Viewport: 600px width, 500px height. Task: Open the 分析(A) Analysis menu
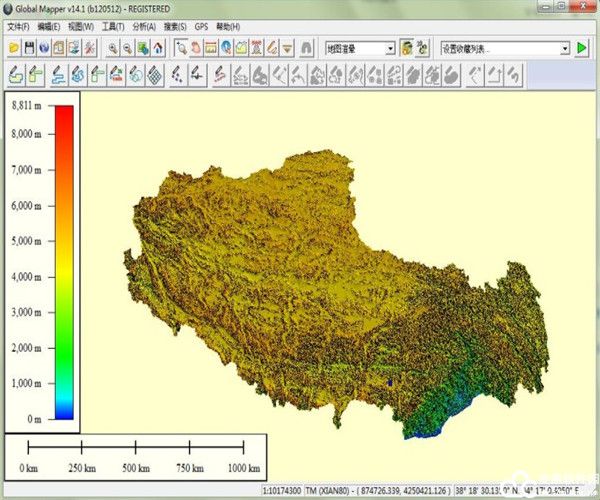145,26
